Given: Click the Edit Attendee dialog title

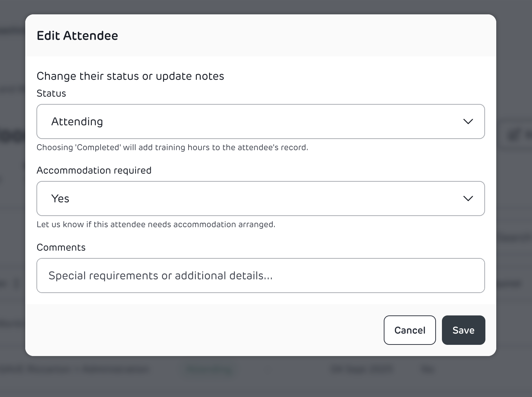Looking at the screenshot, I should click(77, 36).
